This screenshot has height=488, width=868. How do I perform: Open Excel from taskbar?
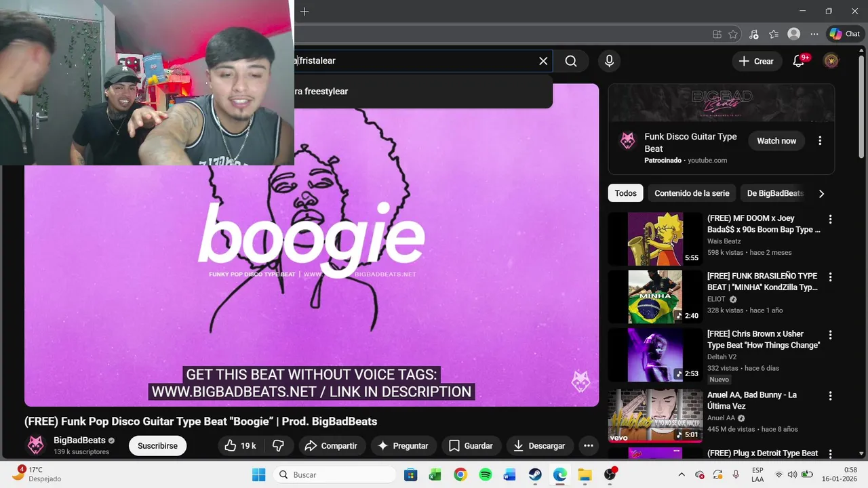(x=435, y=474)
